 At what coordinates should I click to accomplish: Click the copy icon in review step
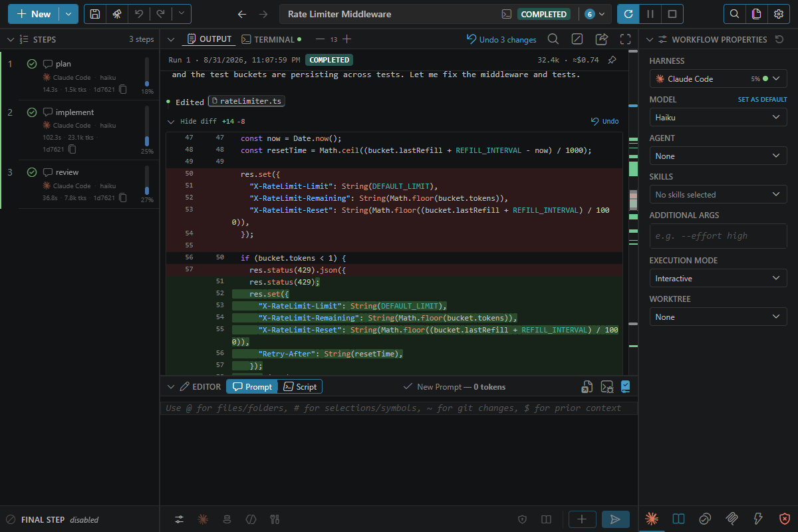pyautogui.click(x=123, y=198)
